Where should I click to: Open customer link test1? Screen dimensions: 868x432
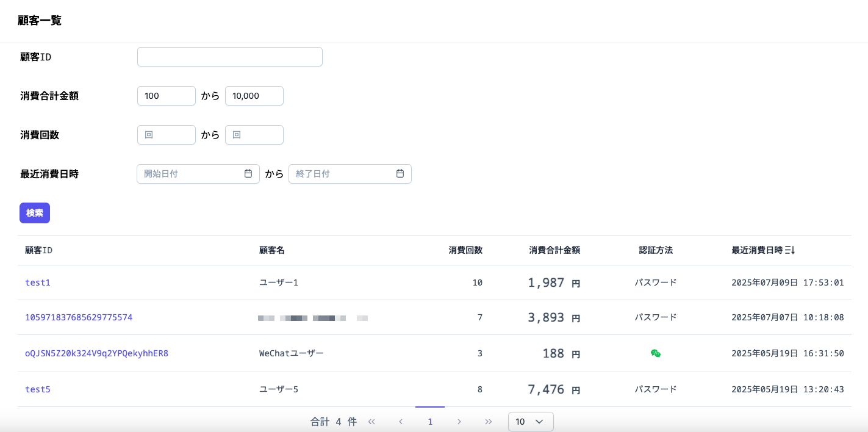[38, 283]
